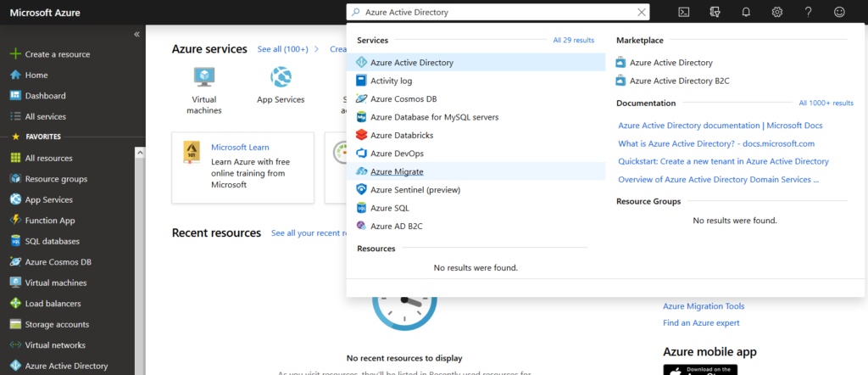The image size is (868, 375).
Task: Open App Services tile in Azure services
Action: coord(281,86)
